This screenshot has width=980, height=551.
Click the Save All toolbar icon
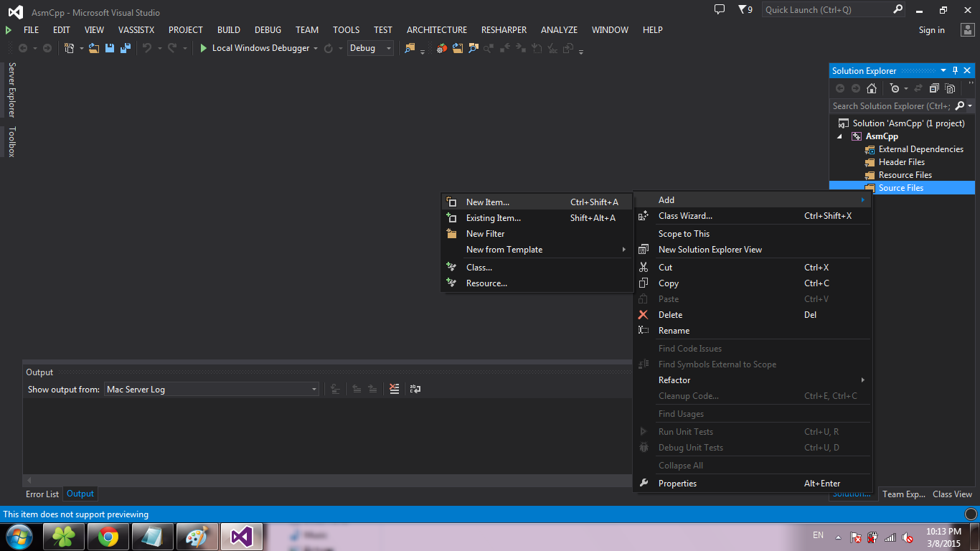click(126, 48)
